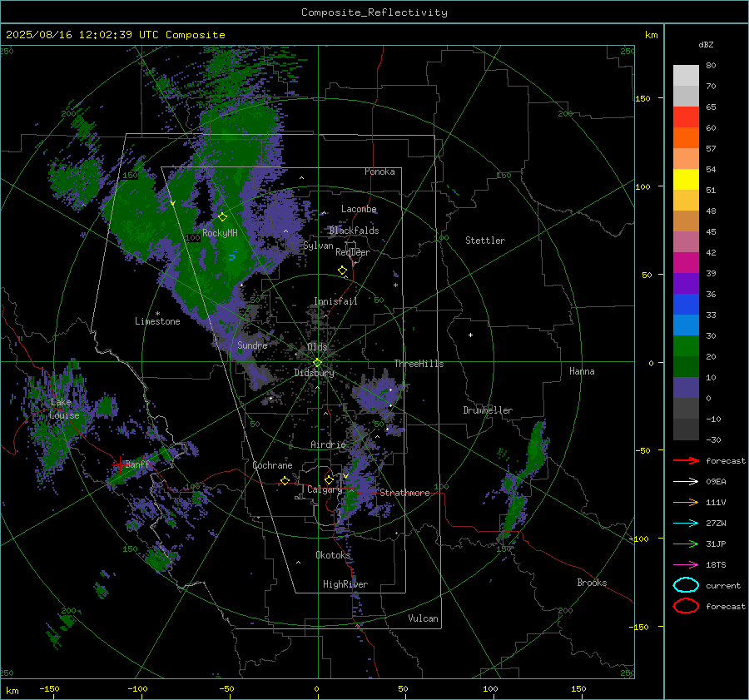Click the ThreeHills label
The height and width of the screenshot is (700, 749).
(419, 364)
